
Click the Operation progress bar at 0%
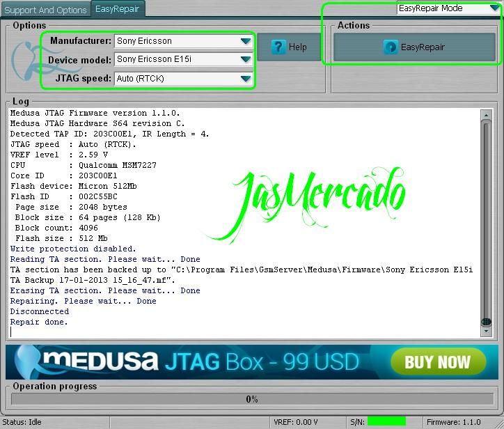[x=252, y=399]
